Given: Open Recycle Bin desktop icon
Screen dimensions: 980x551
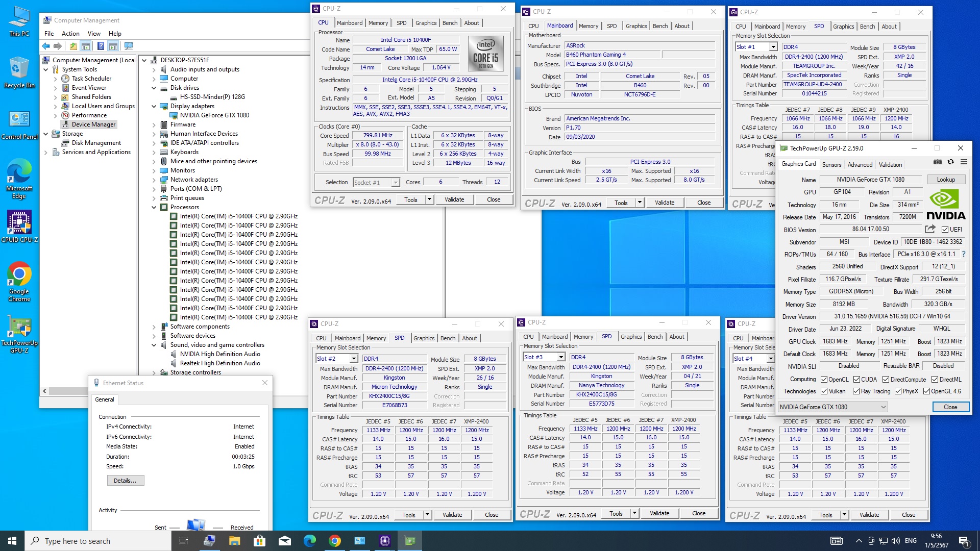Looking at the screenshot, I should [x=19, y=72].
